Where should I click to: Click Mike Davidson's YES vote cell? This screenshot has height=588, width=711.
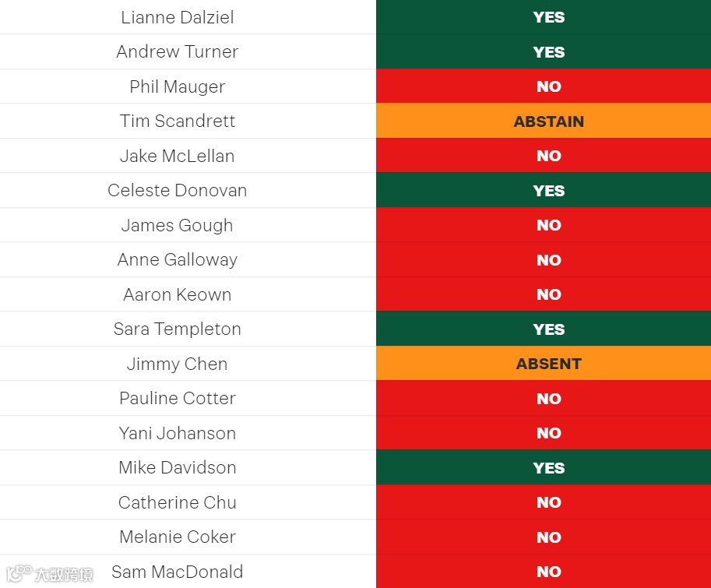544,468
